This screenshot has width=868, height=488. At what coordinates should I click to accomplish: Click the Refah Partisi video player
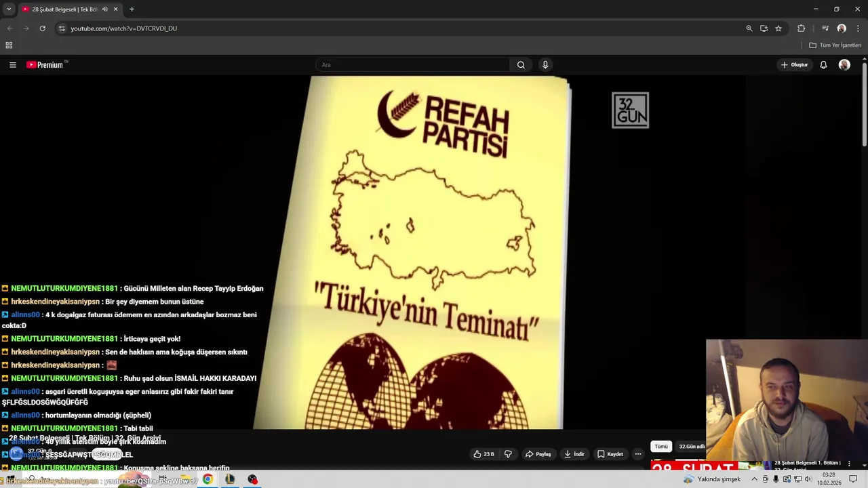(x=434, y=252)
